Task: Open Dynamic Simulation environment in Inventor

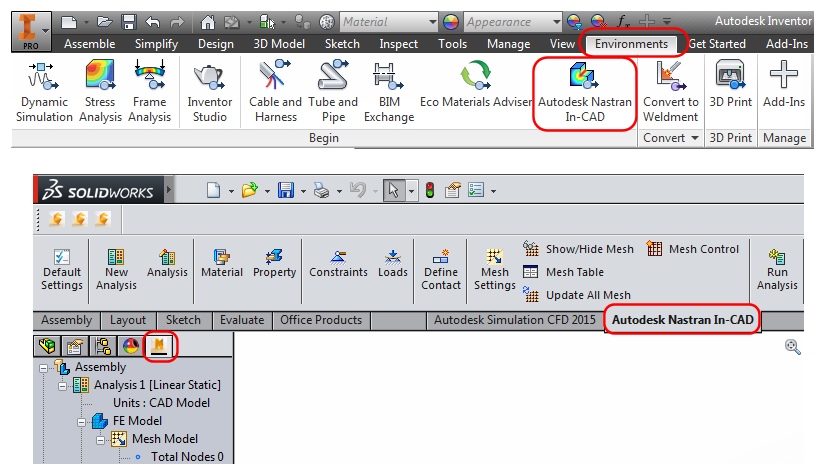Action: (x=44, y=92)
